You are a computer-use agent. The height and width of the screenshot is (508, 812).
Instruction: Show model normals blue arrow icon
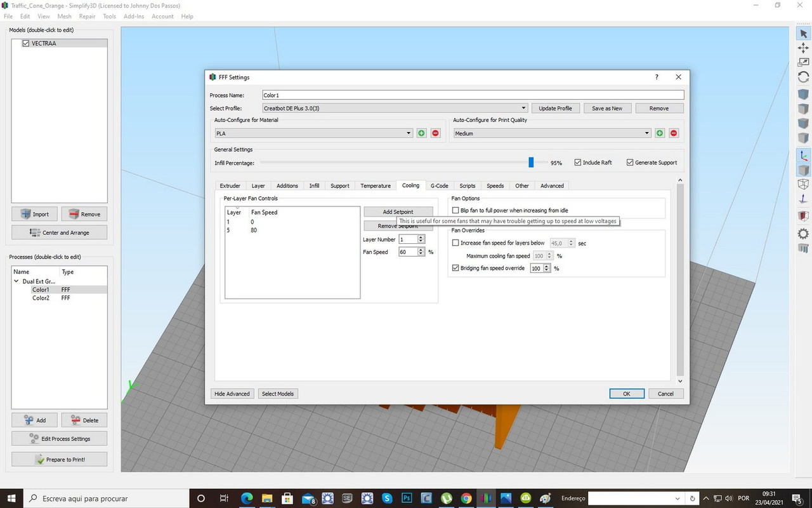tap(803, 199)
